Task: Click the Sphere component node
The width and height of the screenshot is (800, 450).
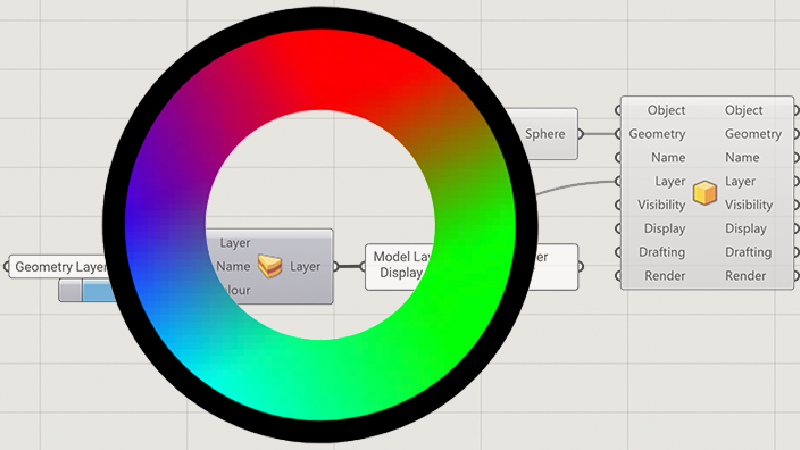Action: (545, 134)
